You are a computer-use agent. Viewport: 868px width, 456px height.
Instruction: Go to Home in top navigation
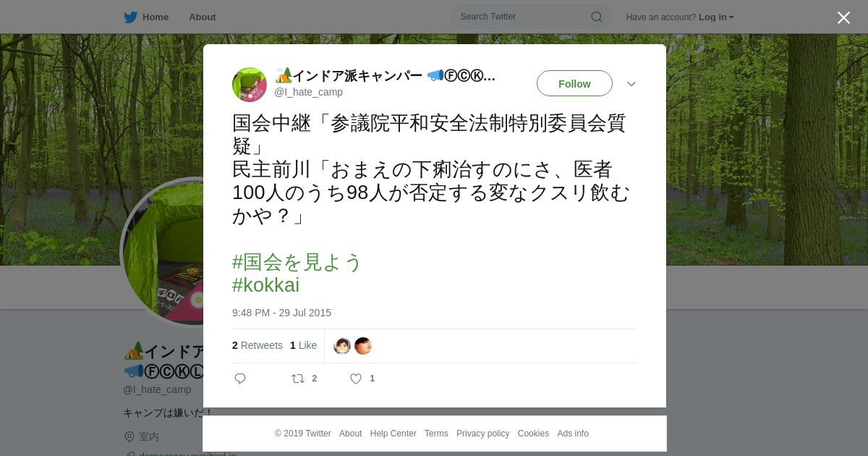(156, 17)
